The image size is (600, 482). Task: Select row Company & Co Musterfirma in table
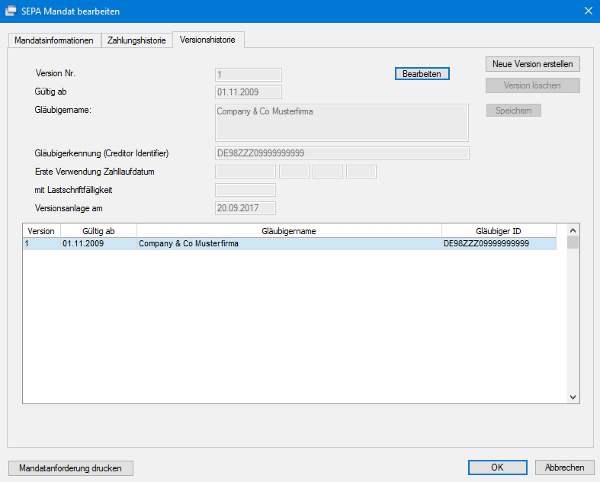289,244
